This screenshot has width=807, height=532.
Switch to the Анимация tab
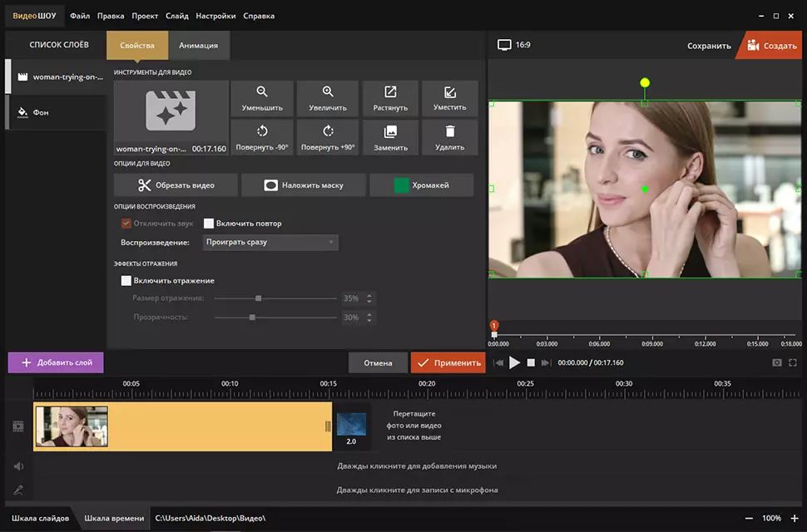[x=198, y=46]
